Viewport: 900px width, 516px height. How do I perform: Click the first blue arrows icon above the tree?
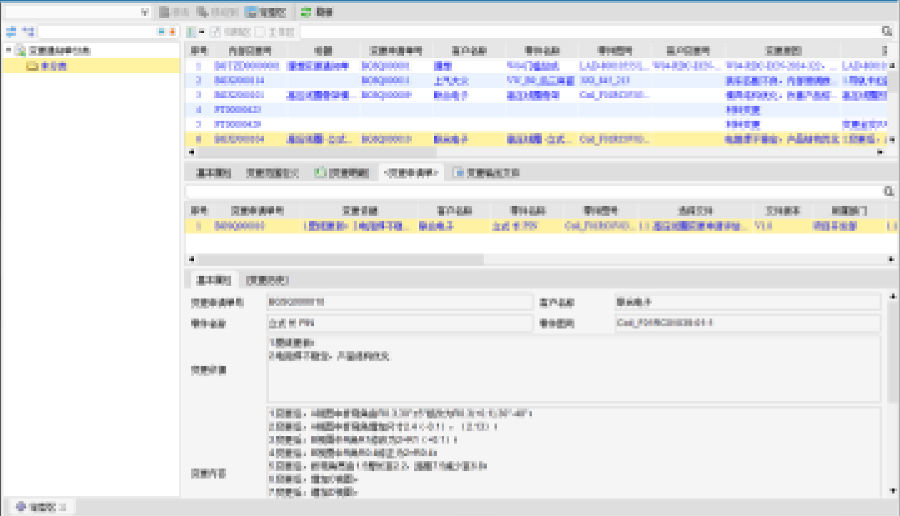pyautogui.click(x=11, y=32)
